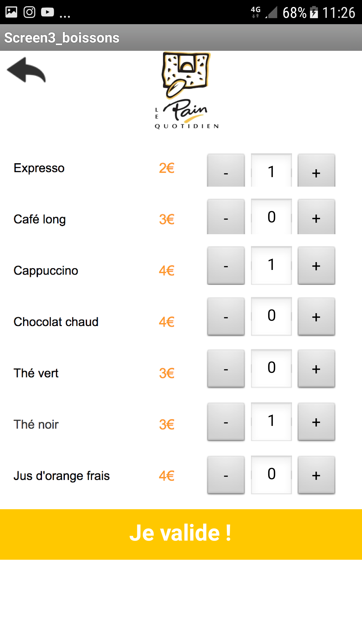Tap the Screen3_boissons title bar
The image size is (362, 644).
tap(181, 37)
